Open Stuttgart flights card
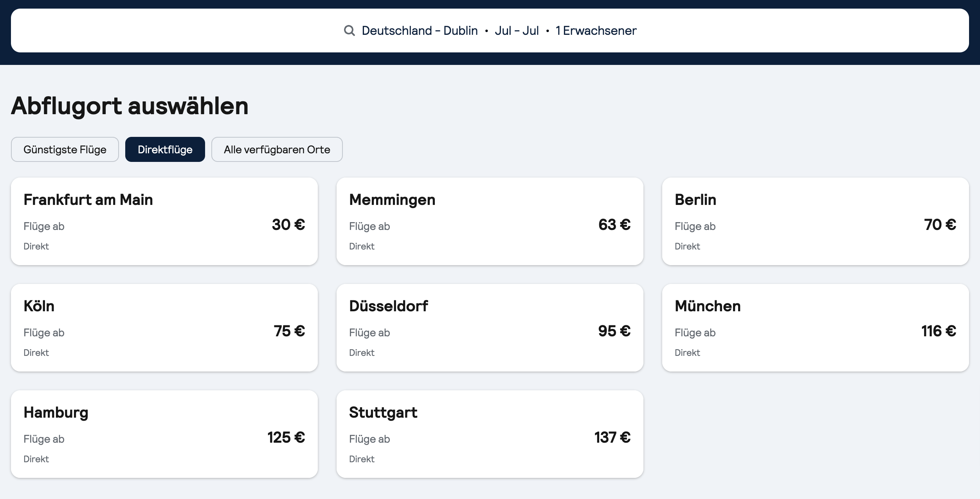The image size is (980, 499). pos(490,434)
